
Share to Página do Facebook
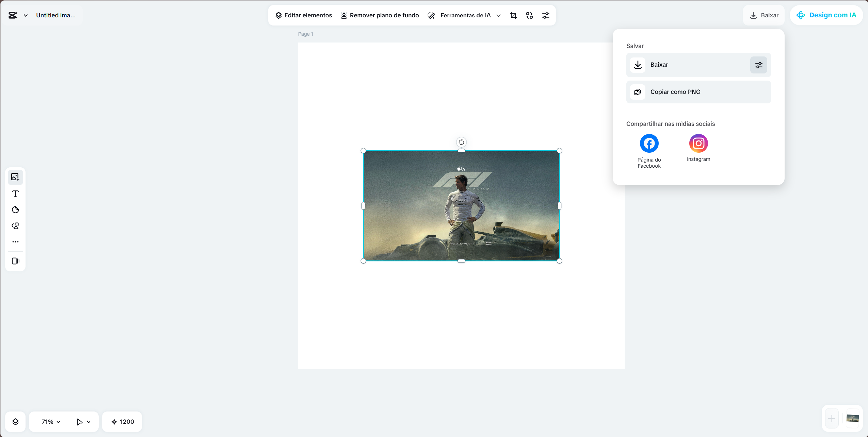pos(649,151)
